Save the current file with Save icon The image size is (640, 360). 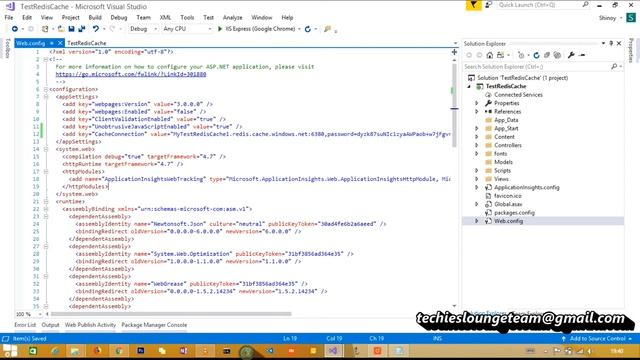71,29
